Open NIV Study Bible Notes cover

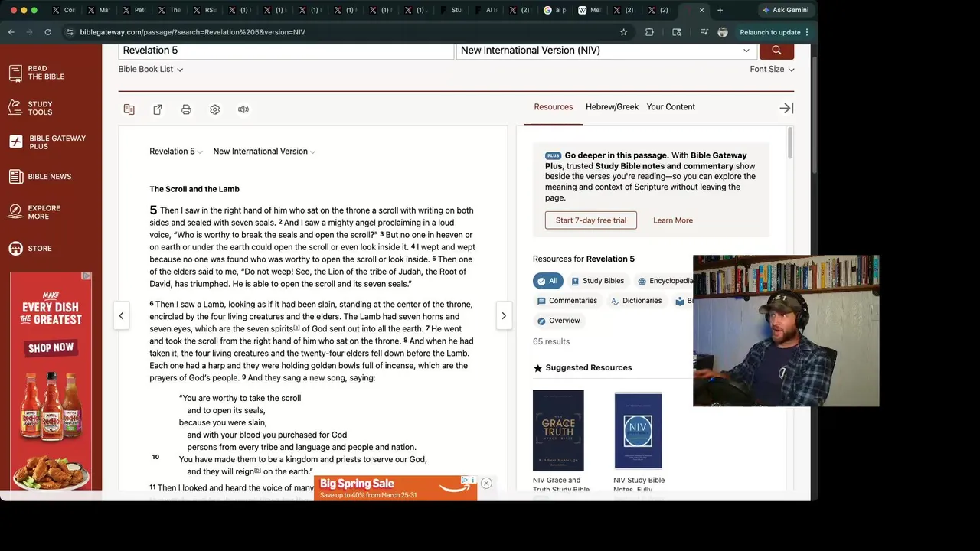pyautogui.click(x=638, y=430)
